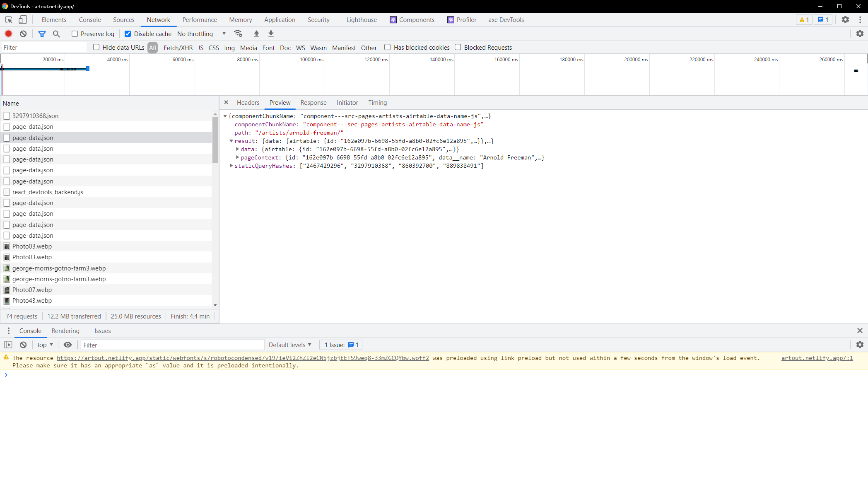The width and height of the screenshot is (868, 502).
Task: Click request list vertical scrollbar
Action: [x=215, y=140]
